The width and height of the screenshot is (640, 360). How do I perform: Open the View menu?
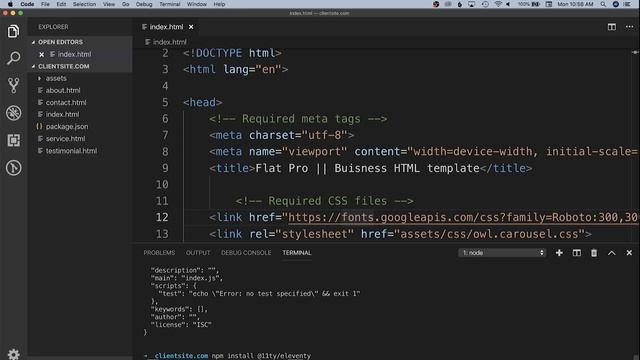(x=109, y=4)
